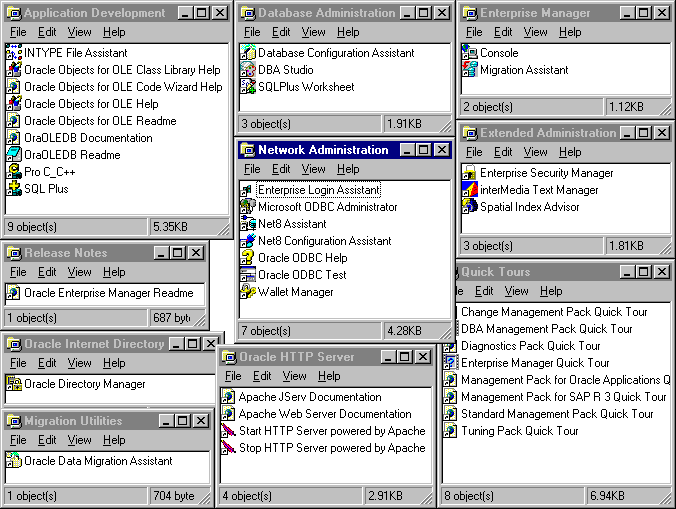Select OraOLEDB Documentation label

click(x=88, y=138)
